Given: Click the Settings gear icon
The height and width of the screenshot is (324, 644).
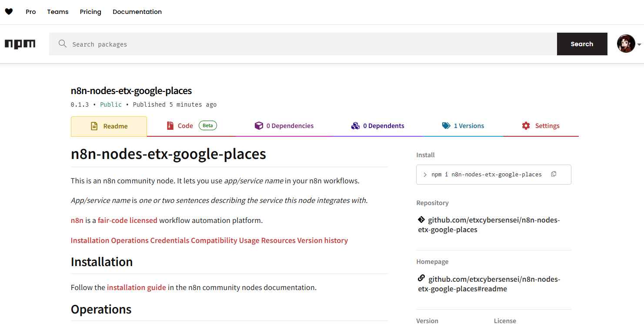Looking at the screenshot, I should pyautogui.click(x=526, y=126).
